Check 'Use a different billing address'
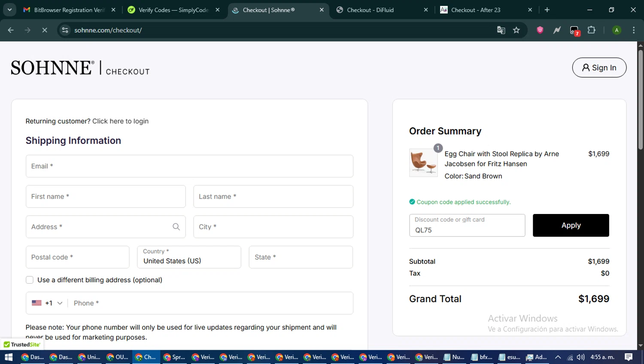 (30, 280)
